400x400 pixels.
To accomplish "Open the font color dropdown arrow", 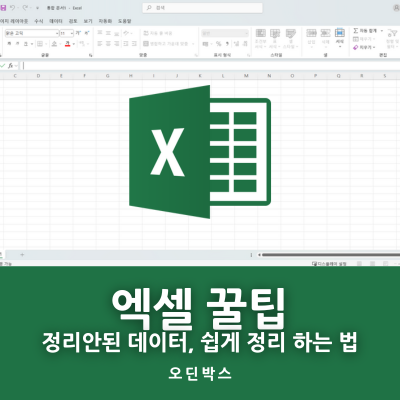I will pos(74,44).
